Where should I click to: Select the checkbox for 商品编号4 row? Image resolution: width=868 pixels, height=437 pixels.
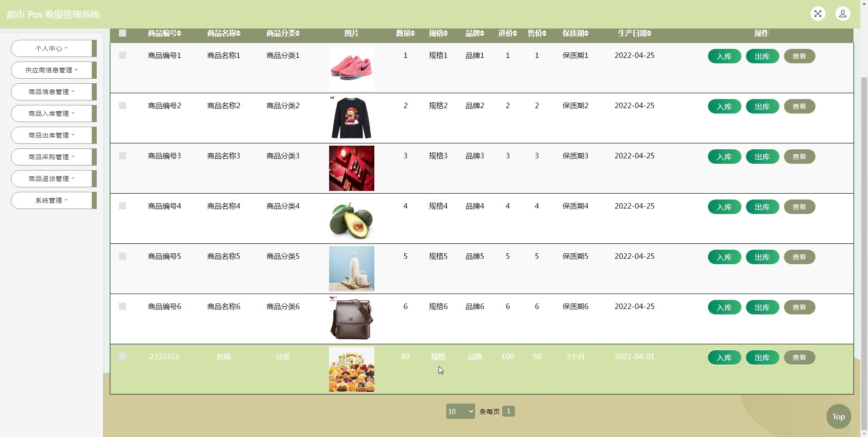tap(123, 206)
